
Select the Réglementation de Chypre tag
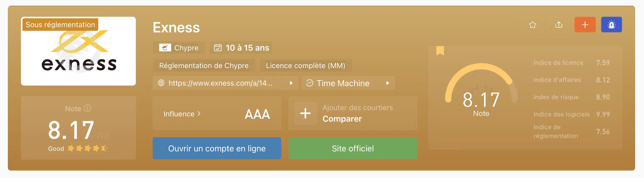pos(204,66)
